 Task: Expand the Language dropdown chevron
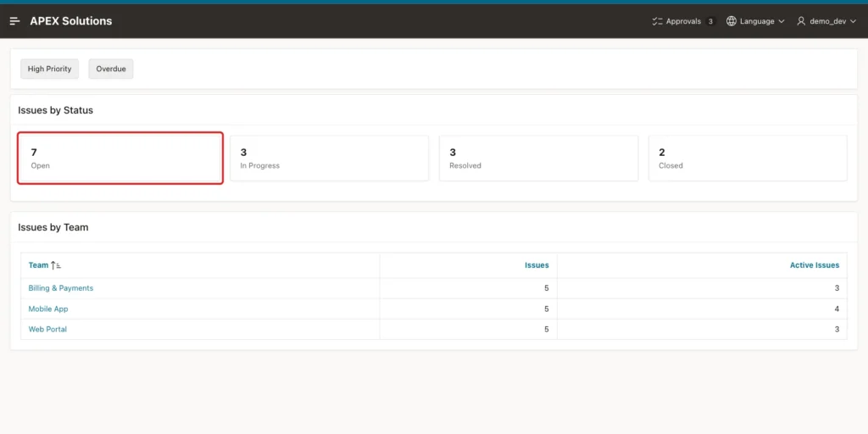point(781,21)
